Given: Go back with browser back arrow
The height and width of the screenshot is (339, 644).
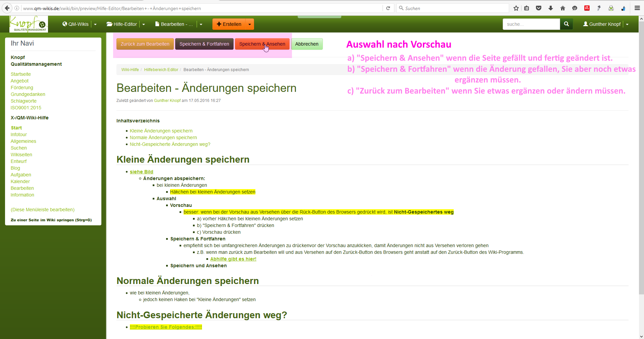Looking at the screenshot, I should point(7,8).
